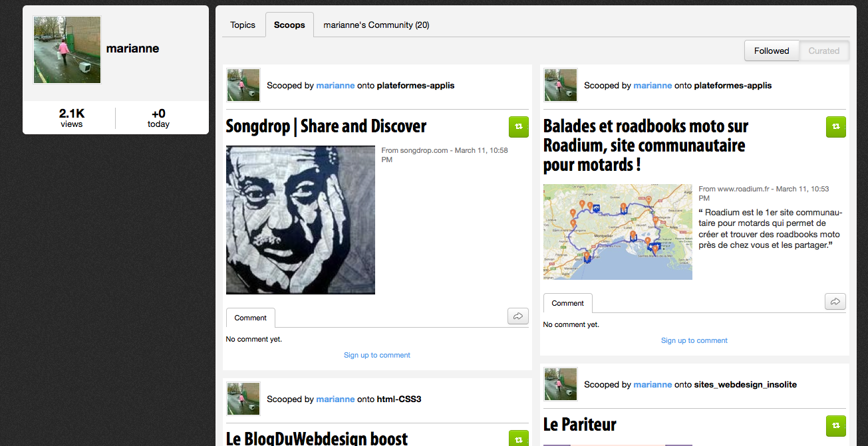Click No comment yet under Songdrop
The image size is (868, 446).
click(253, 339)
